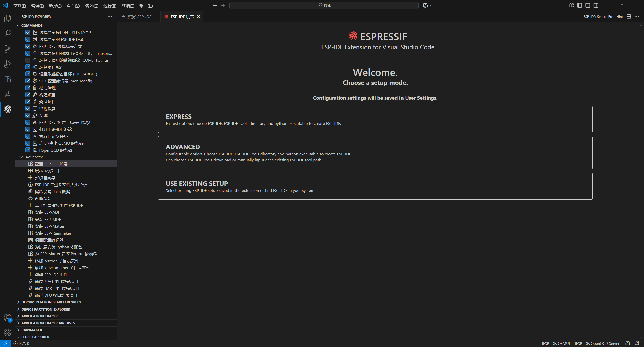
Task: Switch to the 扩展: ESP-IDF tab
Action: pos(139,17)
